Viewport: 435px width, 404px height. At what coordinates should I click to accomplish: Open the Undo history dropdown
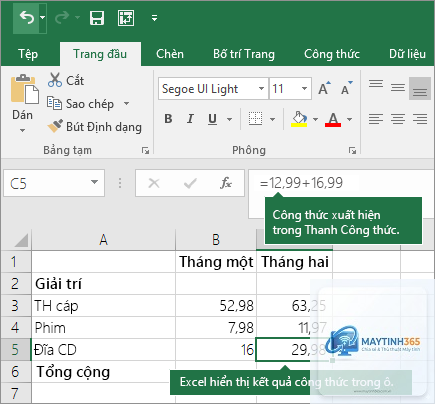43,17
